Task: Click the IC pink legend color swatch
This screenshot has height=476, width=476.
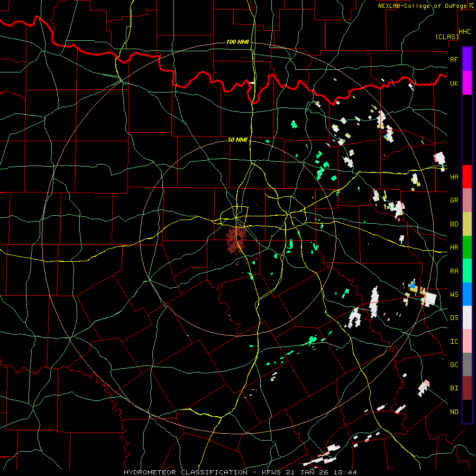Action: pyautogui.click(x=467, y=341)
